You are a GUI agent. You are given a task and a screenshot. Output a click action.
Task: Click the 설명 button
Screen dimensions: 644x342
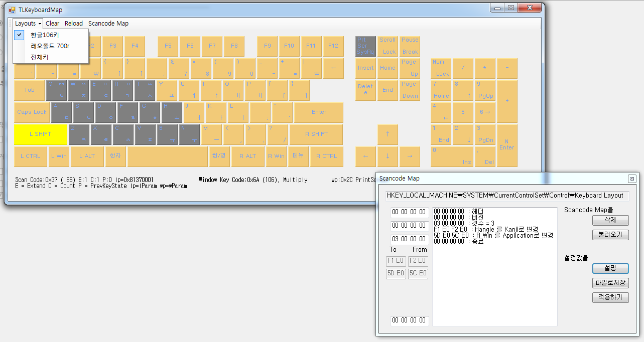(610, 268)
